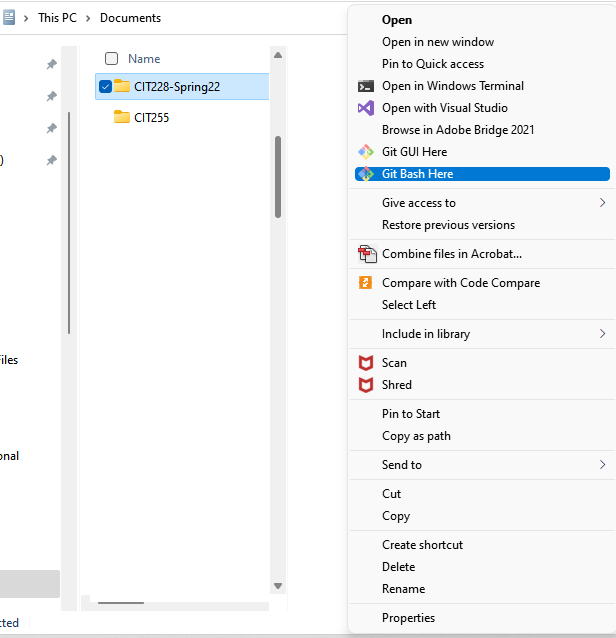Click the Windows Terminal icon in context menu
Image resolution: width=616 pixels, height=638 pixels.
click(365, 86)
